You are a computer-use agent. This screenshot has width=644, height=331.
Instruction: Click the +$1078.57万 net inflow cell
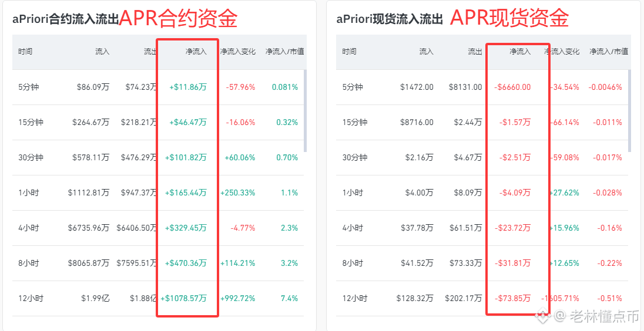(183, 299)
